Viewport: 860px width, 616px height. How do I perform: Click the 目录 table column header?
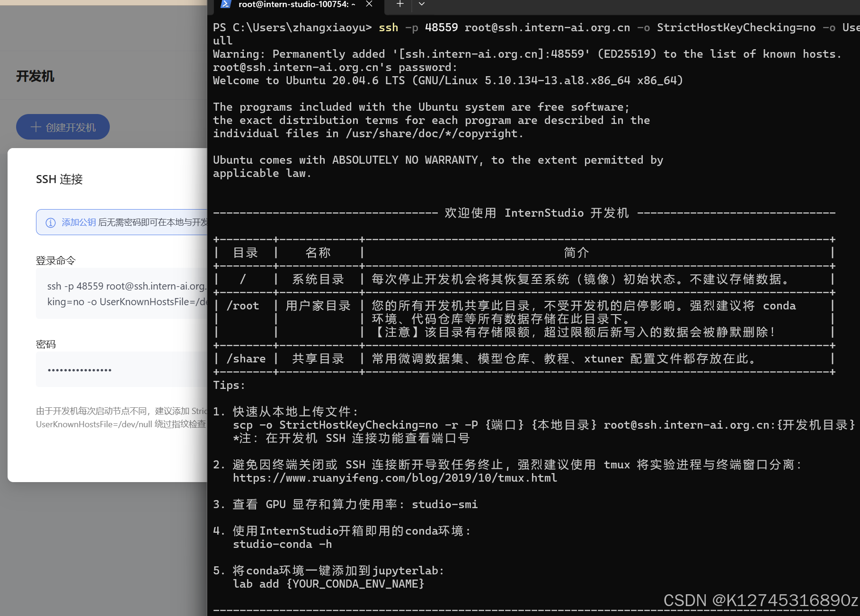pyautogui.click(x=245, y=253)
